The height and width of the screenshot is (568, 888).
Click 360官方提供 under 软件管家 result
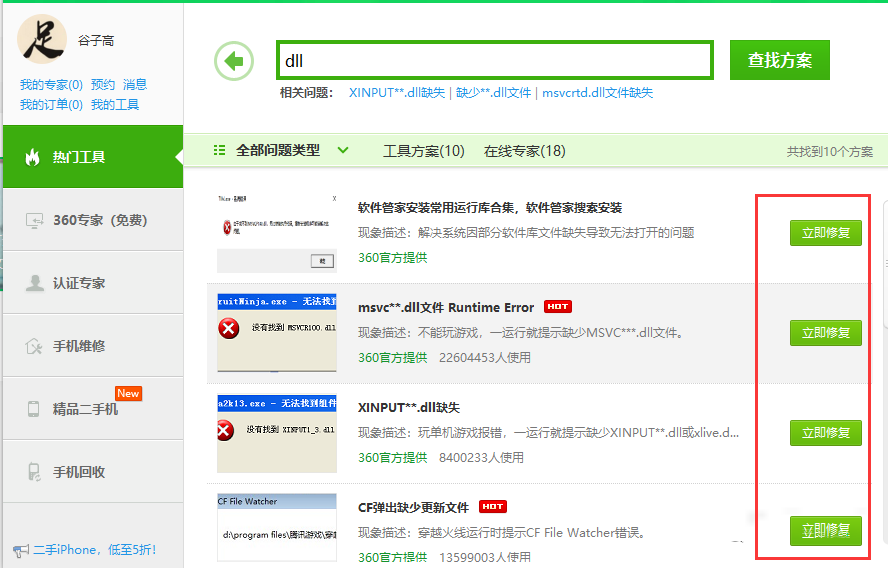point(392,258)
